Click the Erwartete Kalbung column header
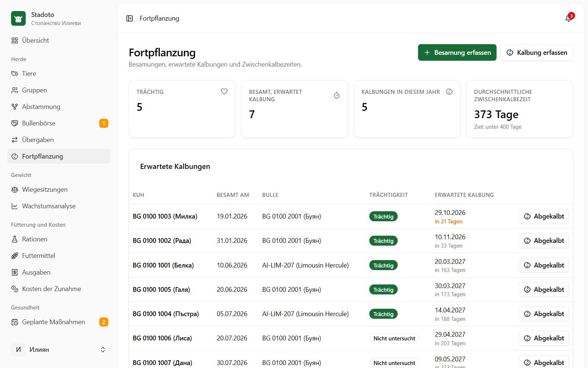588x368 pixels. pyautogui.click(x=464, y=195)
